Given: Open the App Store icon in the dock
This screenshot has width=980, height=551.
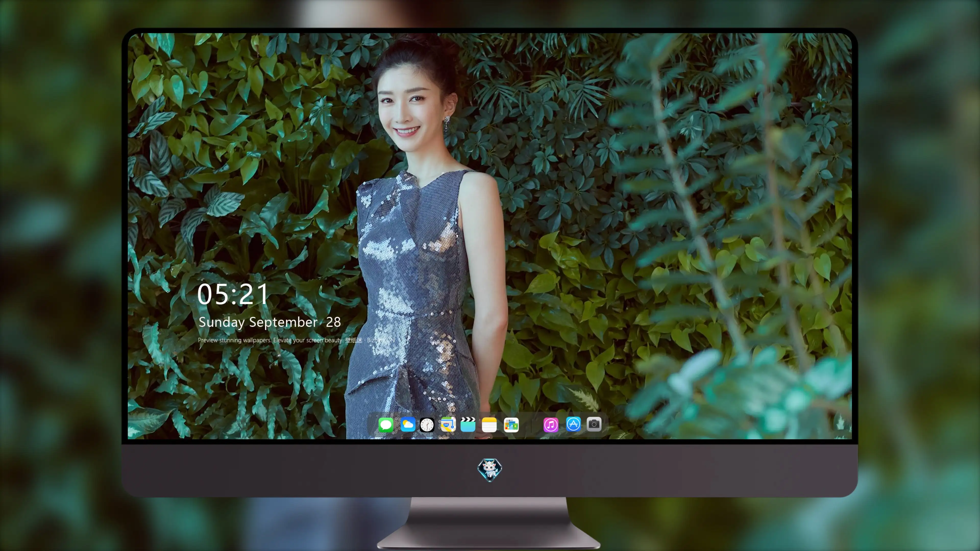Looking at the screenshot, I should click(573, 424).
